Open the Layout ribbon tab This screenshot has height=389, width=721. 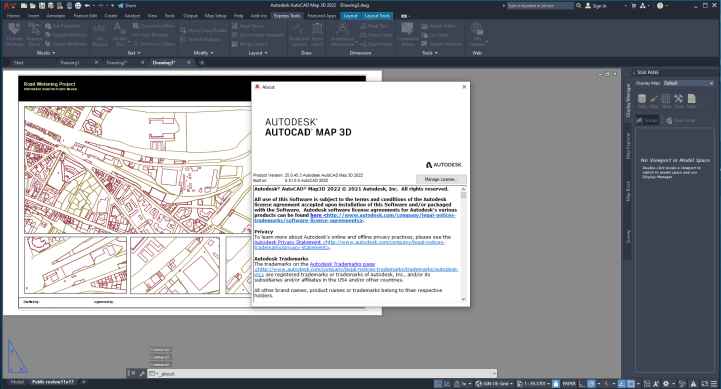[350, 16]
